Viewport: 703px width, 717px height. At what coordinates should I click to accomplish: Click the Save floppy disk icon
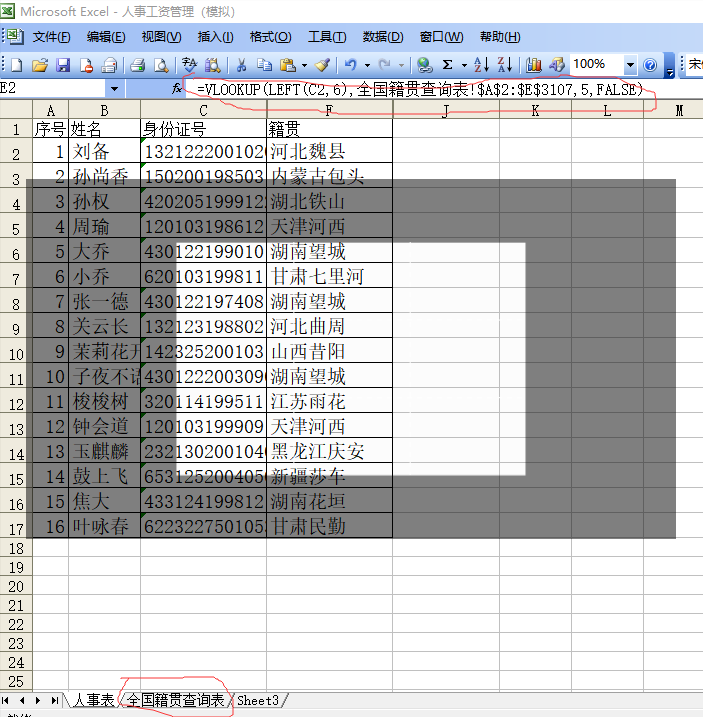[63, 65]
